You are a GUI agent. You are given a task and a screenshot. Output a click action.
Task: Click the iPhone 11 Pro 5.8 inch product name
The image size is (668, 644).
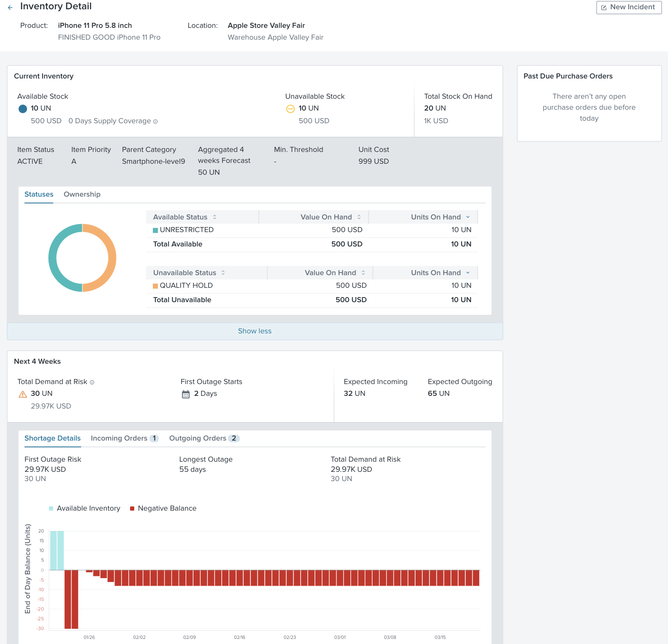[95, 25]
